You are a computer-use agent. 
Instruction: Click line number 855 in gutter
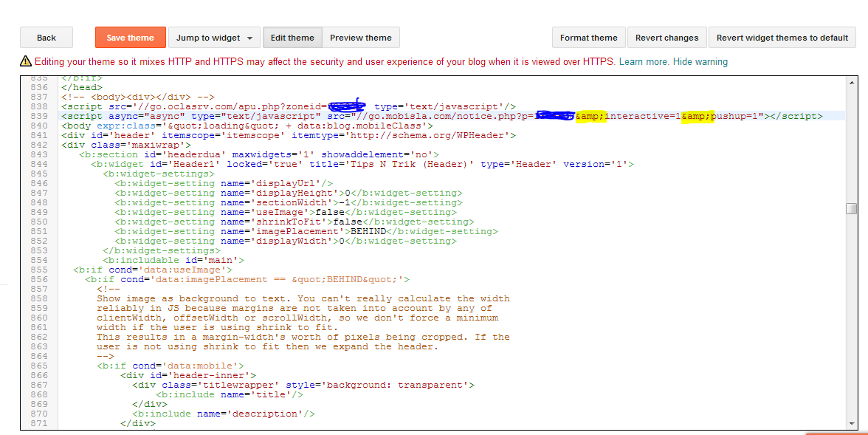(x=39, y=270)
